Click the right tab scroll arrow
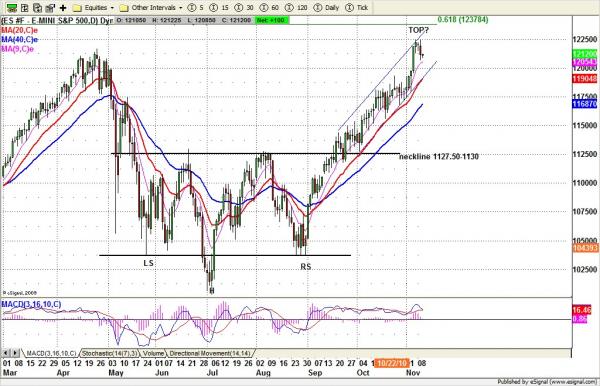This screenshot has width=600, height=386. [x=15, y=353]
